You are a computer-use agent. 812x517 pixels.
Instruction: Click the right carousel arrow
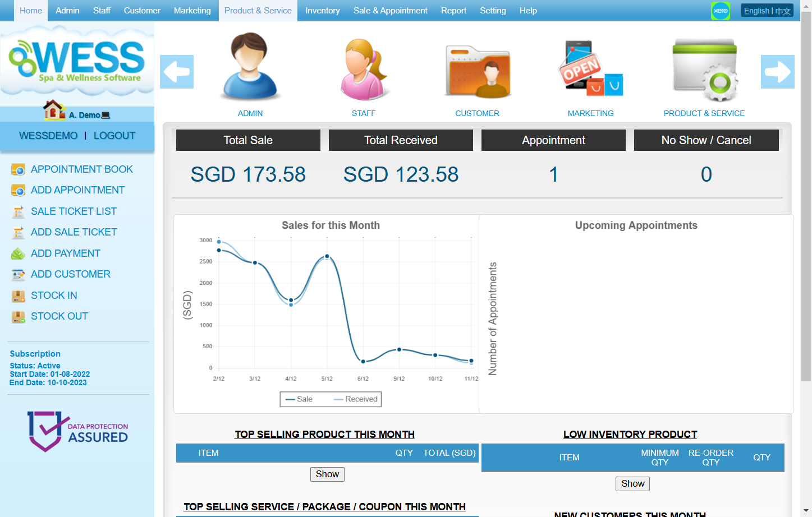[778, 72]
